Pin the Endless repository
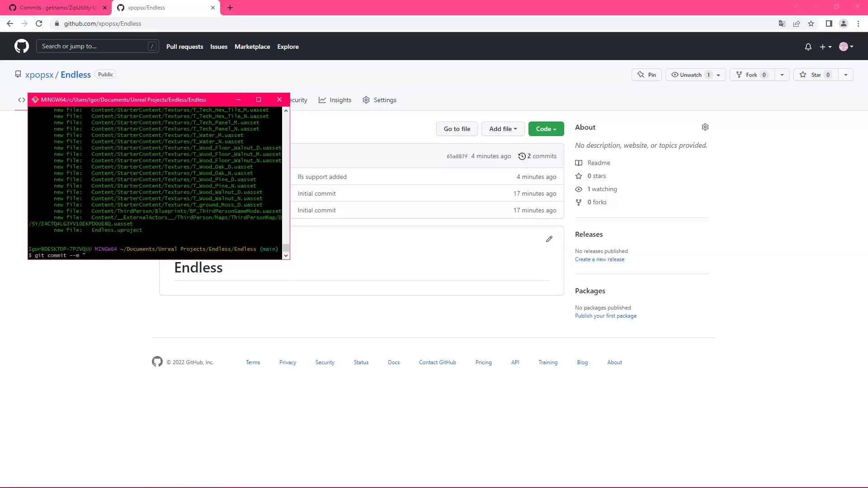This screenshot has width=868, height=488. 646,75
